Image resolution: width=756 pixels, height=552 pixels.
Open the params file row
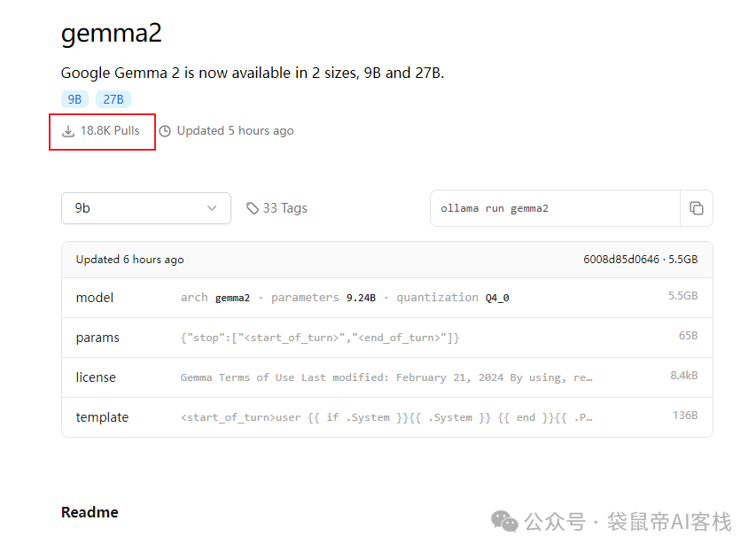click(x=386, y=338)
